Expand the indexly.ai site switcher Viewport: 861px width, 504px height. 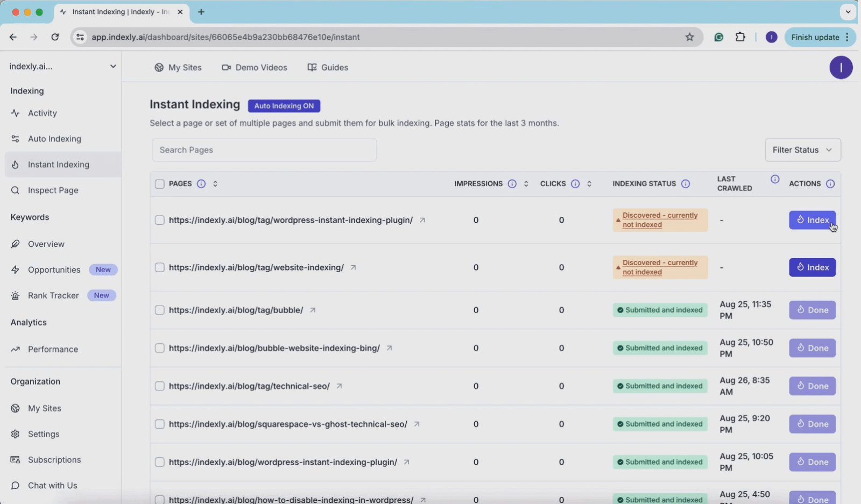click(x=62, y=67)
